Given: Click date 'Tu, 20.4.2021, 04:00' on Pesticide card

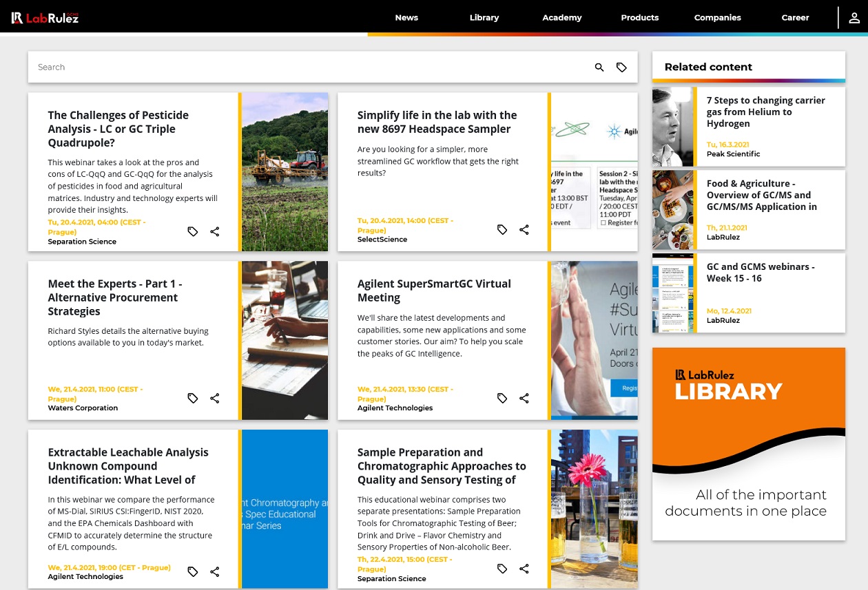Looking at the screenshot, I should 96,227.
